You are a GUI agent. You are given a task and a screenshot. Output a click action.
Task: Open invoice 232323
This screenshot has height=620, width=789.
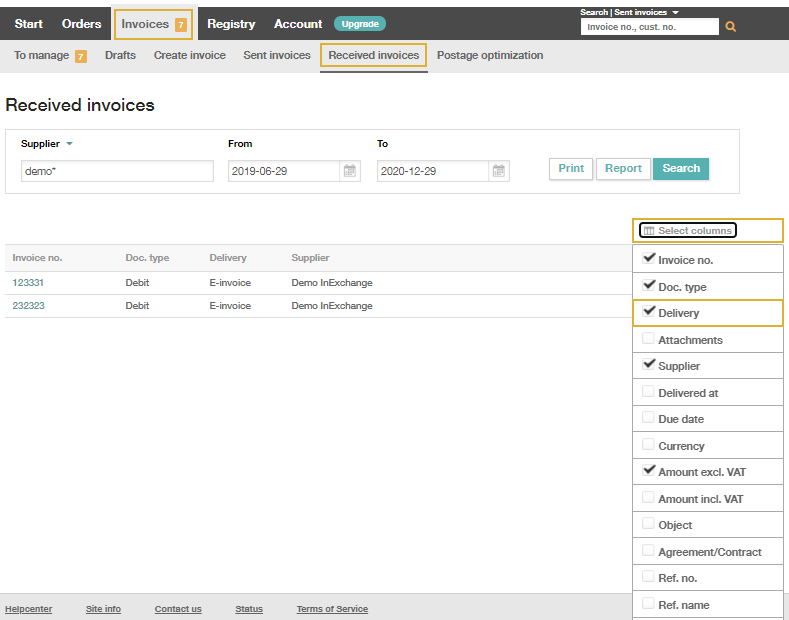tap(28, 306)
